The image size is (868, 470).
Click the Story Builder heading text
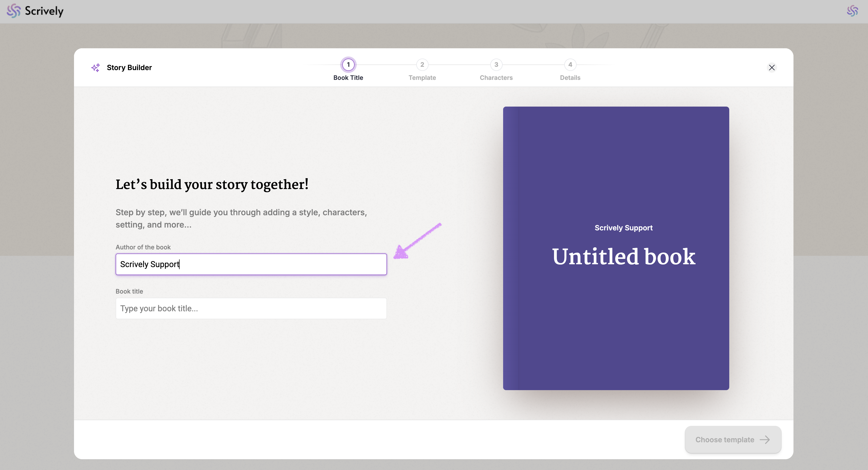pyautogui.click(x=129, y=68)
